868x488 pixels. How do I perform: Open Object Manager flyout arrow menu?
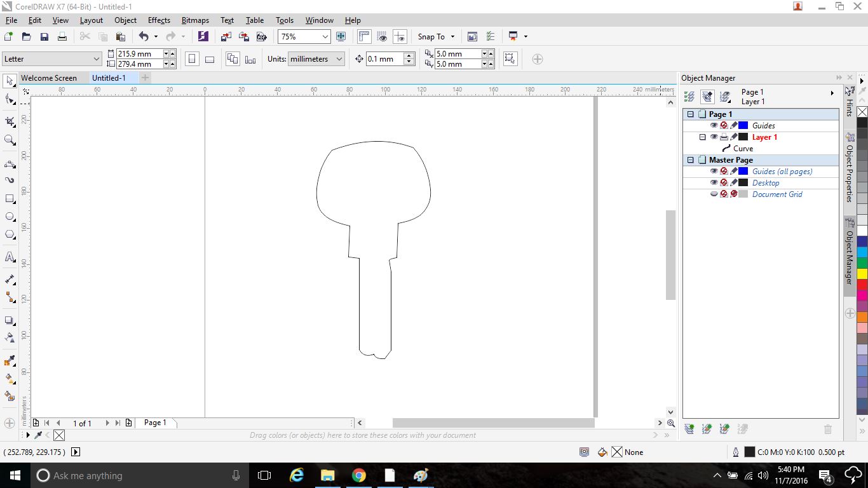tap(832, 93)
